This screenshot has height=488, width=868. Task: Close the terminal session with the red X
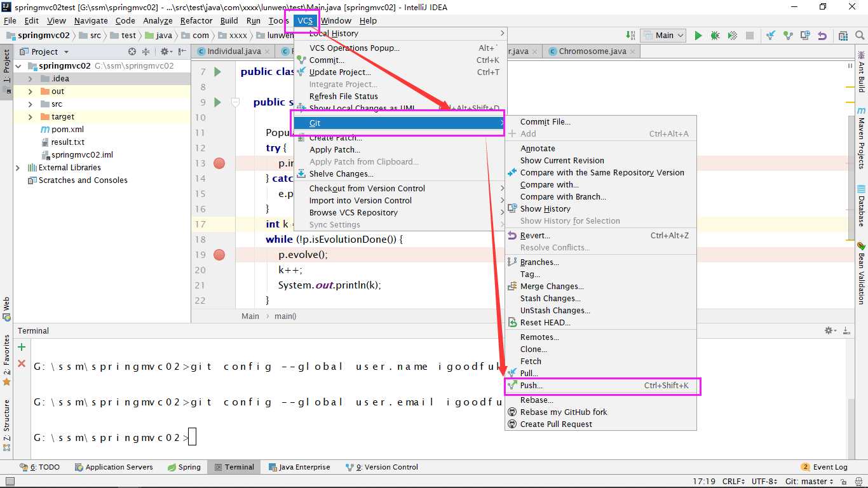point(22,363)
